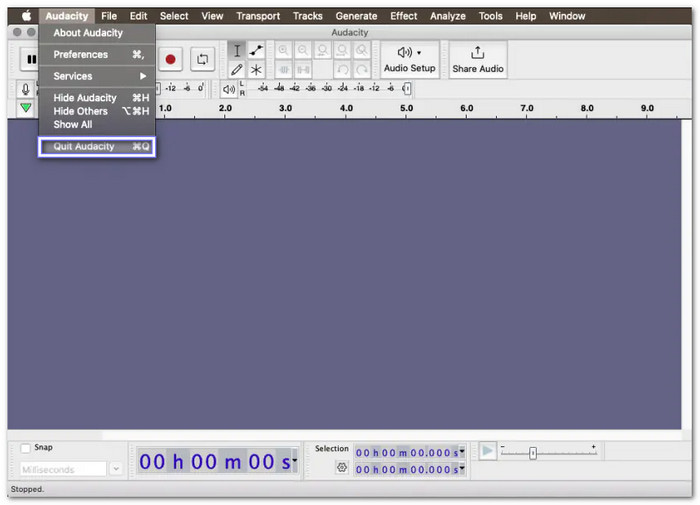Choose About Audacity from the menu
This screenshot has width=700, height=505.
pyautogui.click(x=97, y=33)
